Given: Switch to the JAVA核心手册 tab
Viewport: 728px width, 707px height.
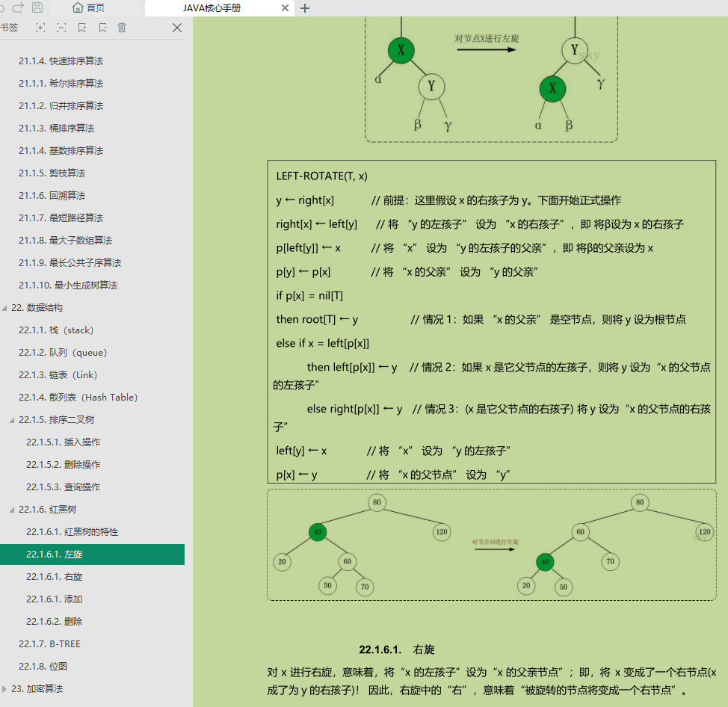Looking at the screenshot, I should [212, 8].
